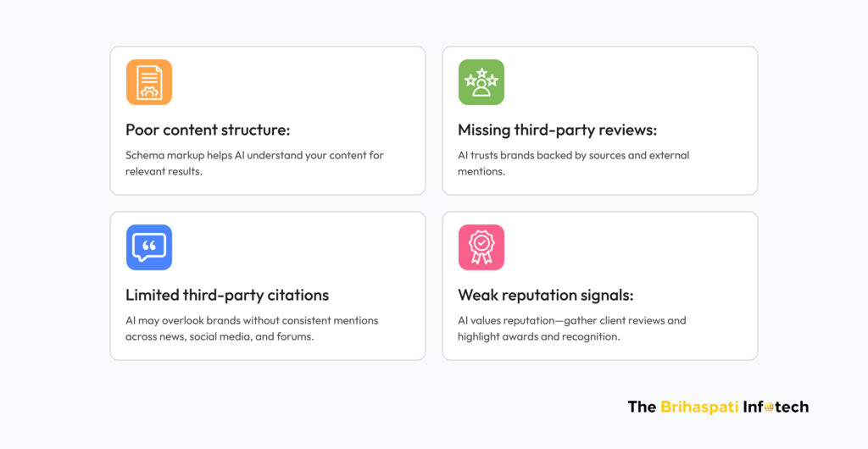
Task: Click the 'AI trusts brands' description text
Action: [x=573, y=164]
